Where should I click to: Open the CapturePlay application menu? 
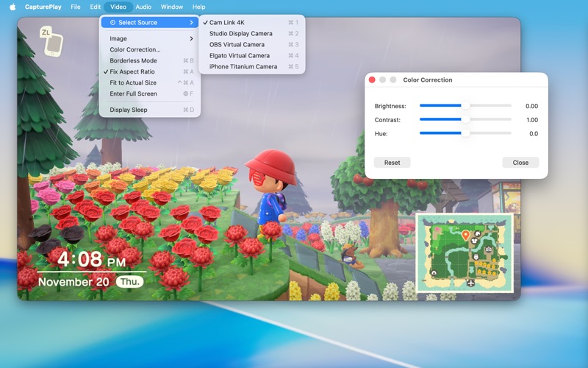point(43,7)
